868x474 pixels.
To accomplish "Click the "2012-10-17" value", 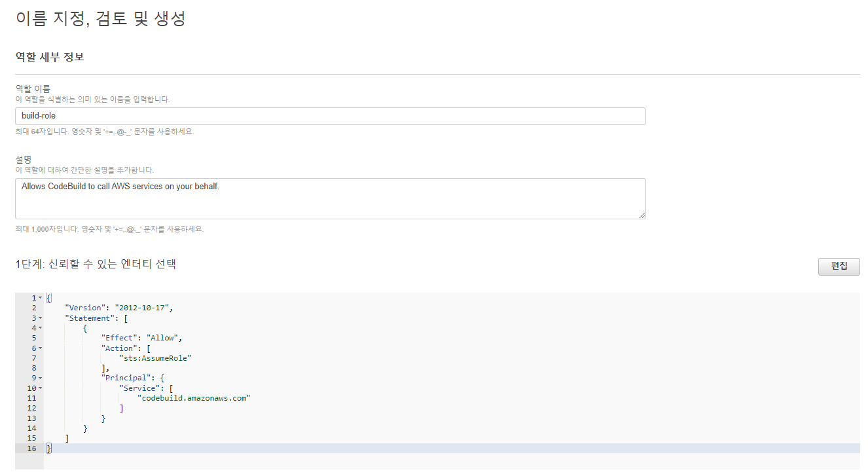I will pyautogui.click(x=143, y=308).
